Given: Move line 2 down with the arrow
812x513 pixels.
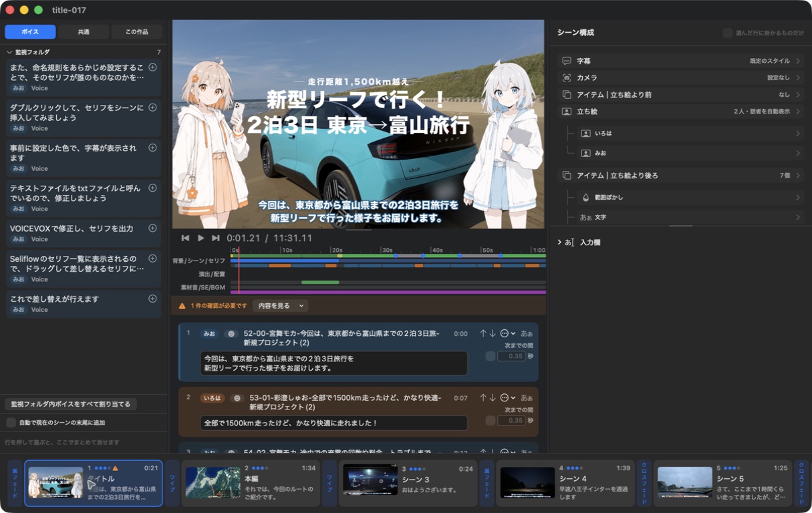Looking at the screenshot, I should pyautogui.click(x=493, y=398).
